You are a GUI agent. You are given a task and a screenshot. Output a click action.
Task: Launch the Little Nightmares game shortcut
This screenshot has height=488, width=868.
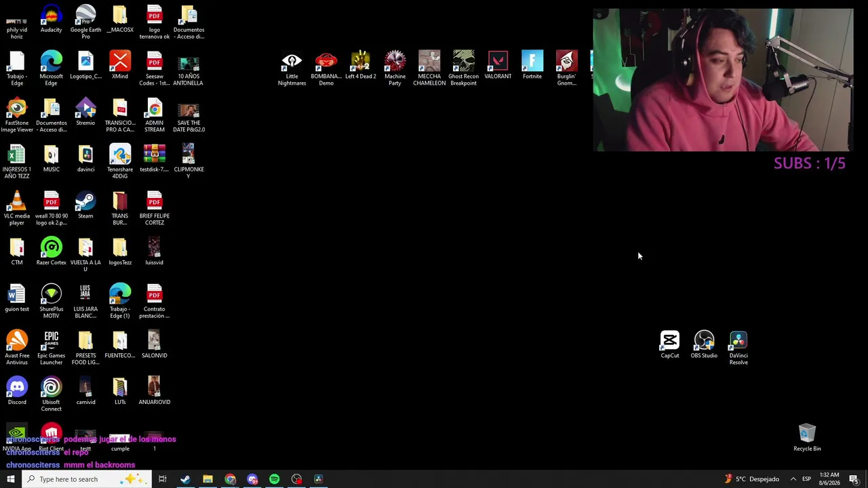point(292,68)
